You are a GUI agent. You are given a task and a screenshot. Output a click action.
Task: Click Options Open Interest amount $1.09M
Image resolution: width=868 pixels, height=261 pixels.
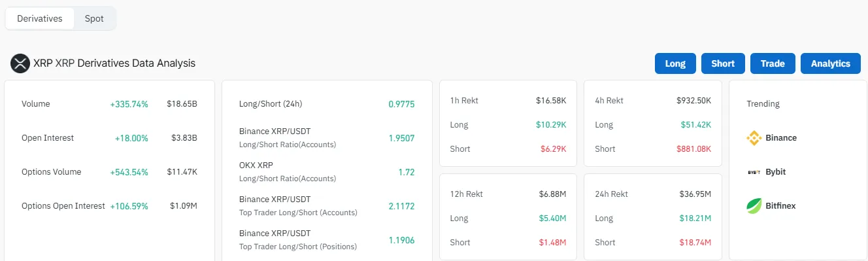click(x=184, y=206)
